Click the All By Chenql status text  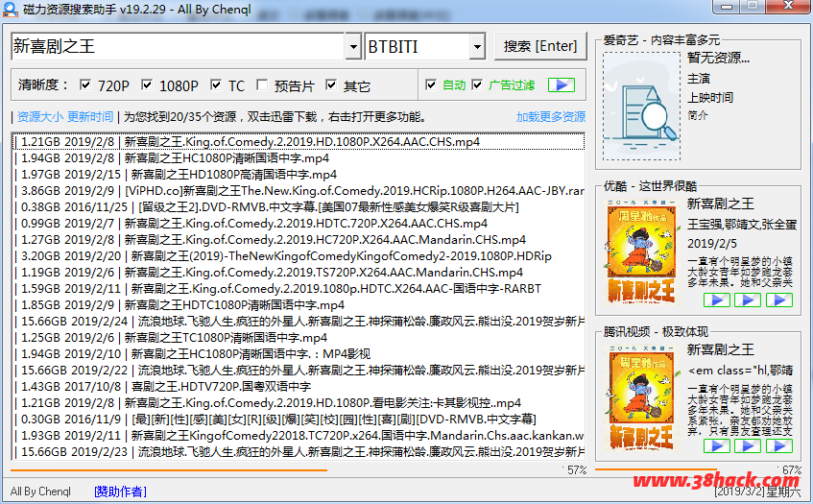[x=40, y=491]
